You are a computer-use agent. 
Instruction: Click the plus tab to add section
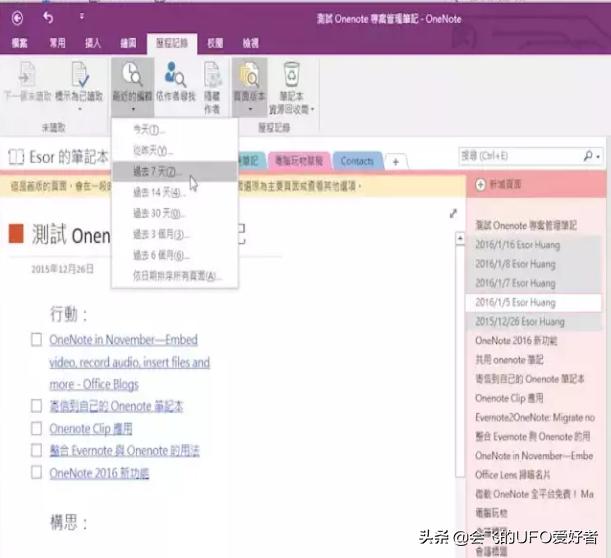pyautogui.click(x=396, y=161)
